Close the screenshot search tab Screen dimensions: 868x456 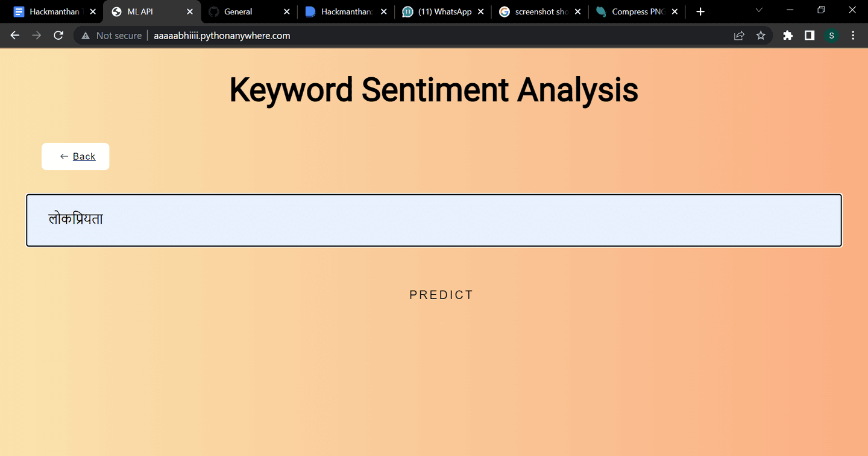pos(577,11)
